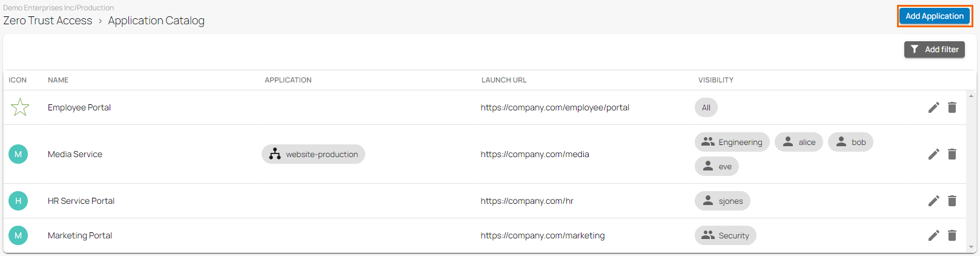The height and width of the screenshot is (256, 980).
Task: Click the green star icon for Employee Portal
Action: coord(20,107)
